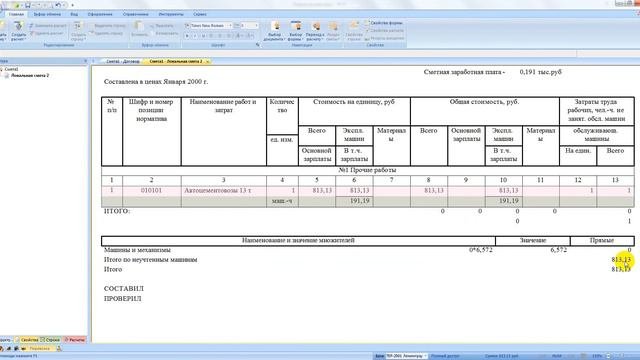
Task: Click the 'Переход к расчету' ribbon icon
Action: 315,31
